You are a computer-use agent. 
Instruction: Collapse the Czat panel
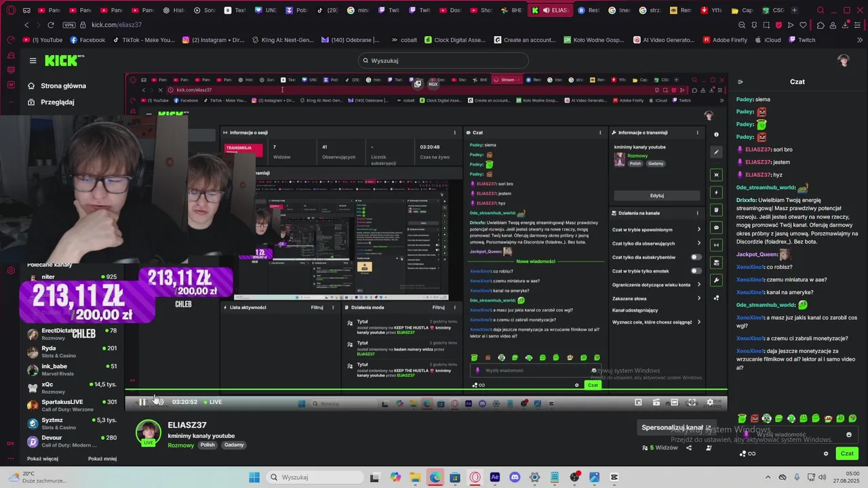pyautogui.click(x=740, y=81)
